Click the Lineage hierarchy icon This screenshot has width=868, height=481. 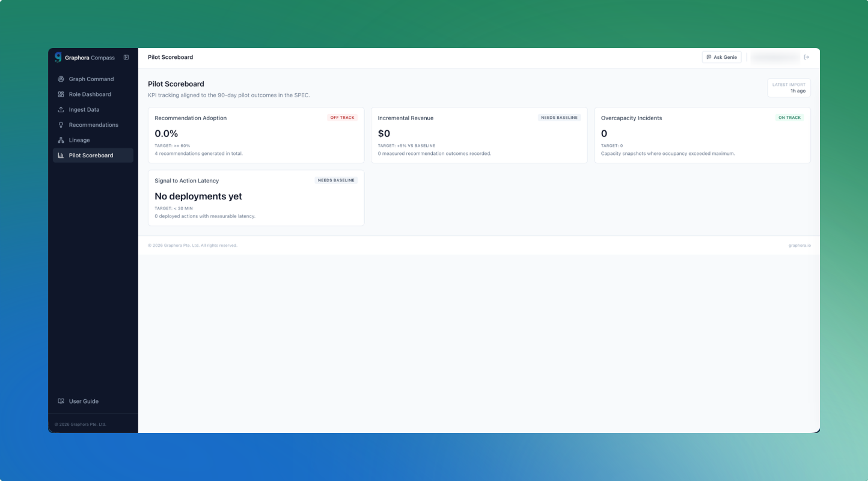61,140
